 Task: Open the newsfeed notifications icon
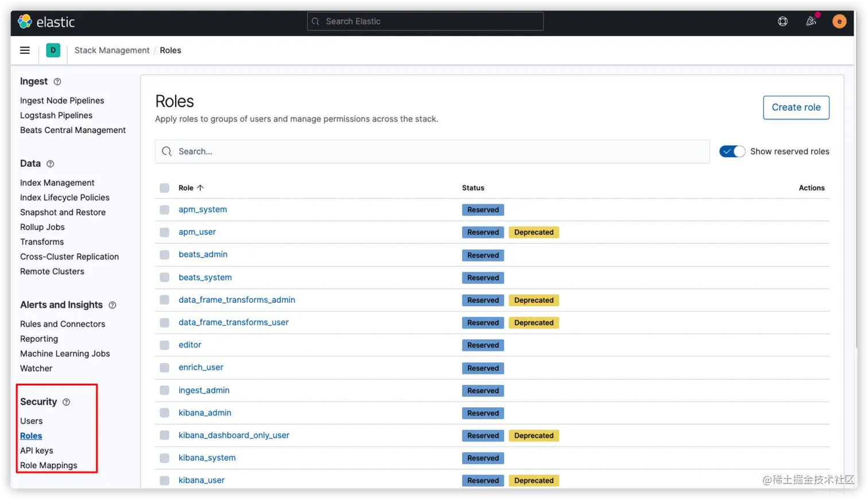click(811, 22)
